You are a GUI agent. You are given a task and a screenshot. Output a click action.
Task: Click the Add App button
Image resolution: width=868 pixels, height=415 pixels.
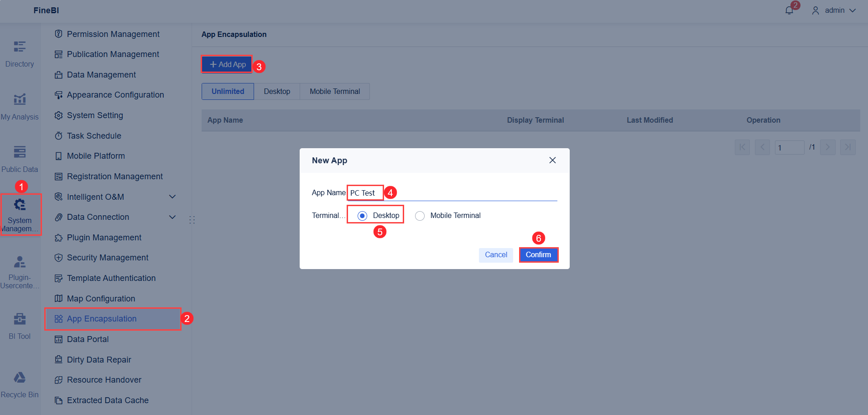(x=227, y=64)
